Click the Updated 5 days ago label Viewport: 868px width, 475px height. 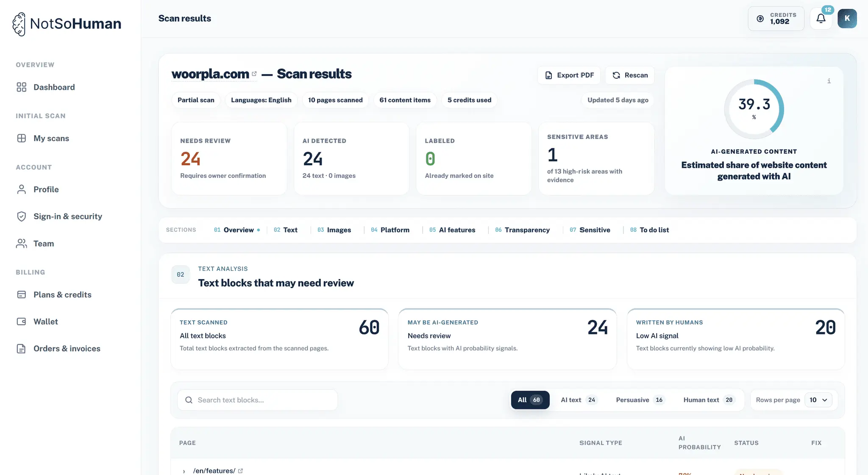pos(618,100)
